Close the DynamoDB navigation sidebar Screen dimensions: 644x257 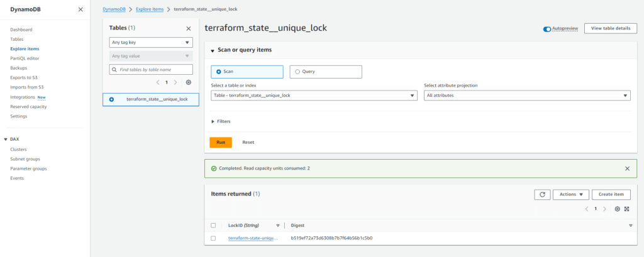(80, 9)
